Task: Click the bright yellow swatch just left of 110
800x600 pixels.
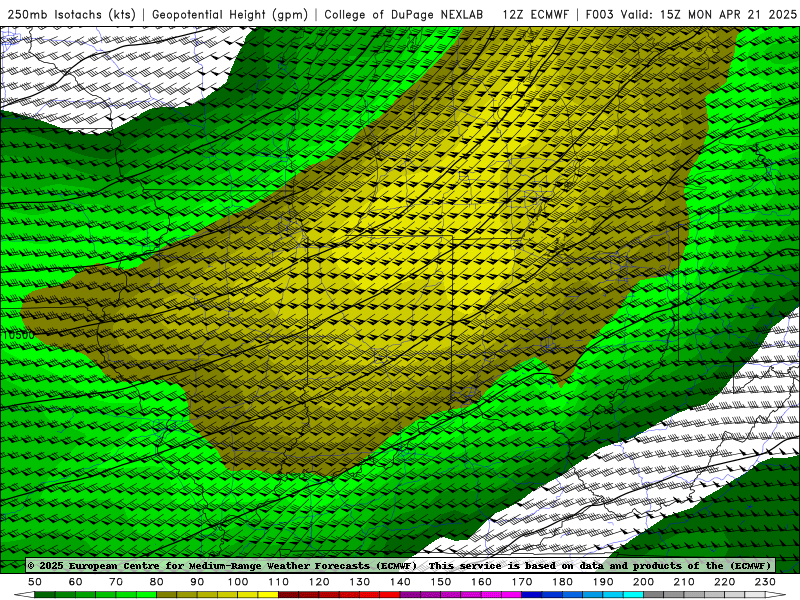Action: (268, 595)
